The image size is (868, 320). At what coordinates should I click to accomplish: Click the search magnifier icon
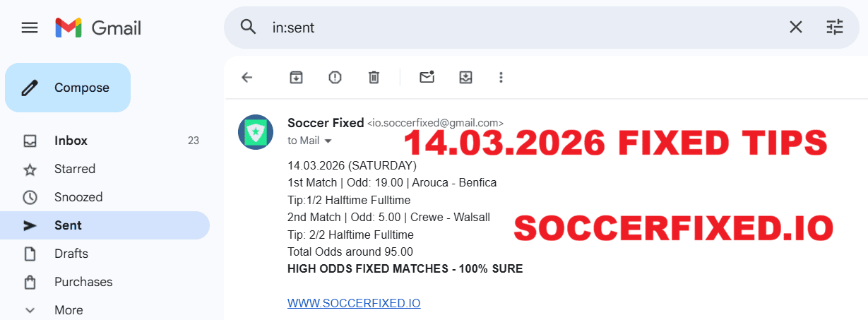click(248, 28)
